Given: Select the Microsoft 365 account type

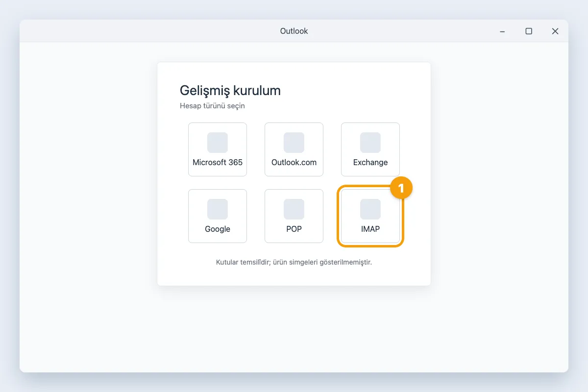Looking at the screenshot, I should pyautogui.click(x=218, y=149).
